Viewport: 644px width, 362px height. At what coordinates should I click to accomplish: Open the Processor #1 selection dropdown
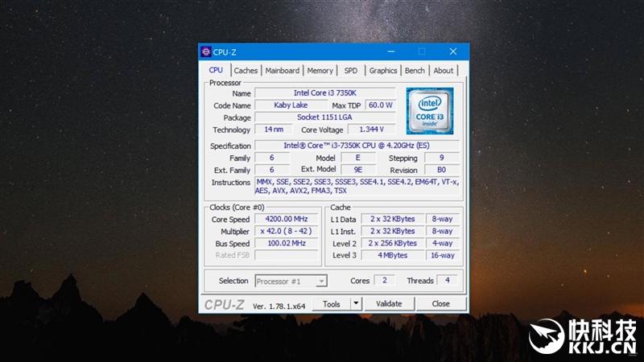pyautogui.click(x=291, y=281)
